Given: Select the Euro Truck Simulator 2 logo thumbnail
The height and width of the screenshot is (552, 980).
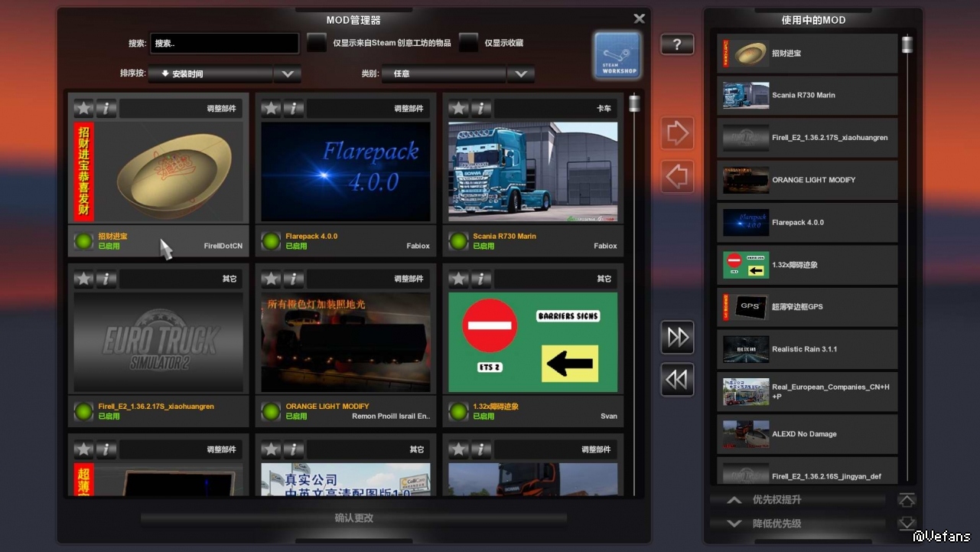Looking at the screenshot, I should point(158,342).
